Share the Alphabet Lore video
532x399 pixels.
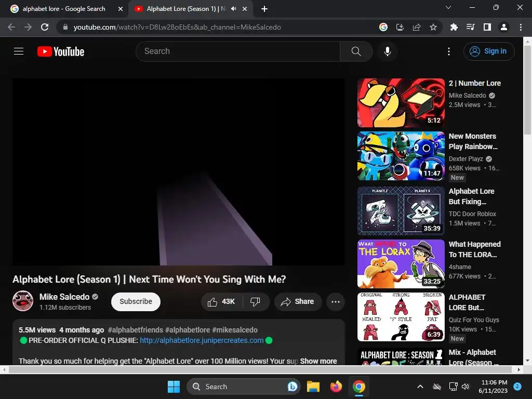(298, 302)
